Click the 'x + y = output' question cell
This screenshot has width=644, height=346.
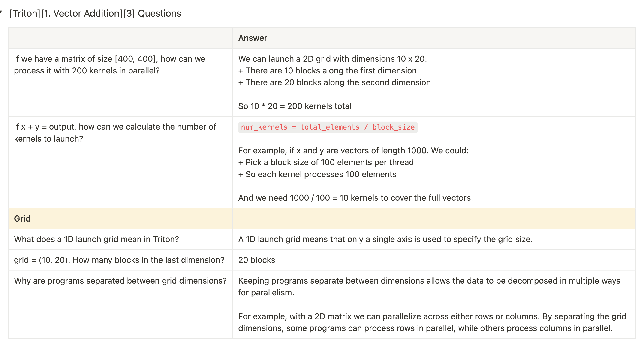tap(115, 133)
